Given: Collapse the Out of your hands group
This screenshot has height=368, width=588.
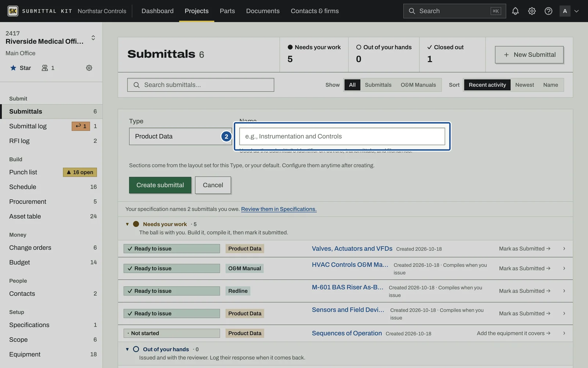Looking at the screenshot, I should [x=127, y=349].
